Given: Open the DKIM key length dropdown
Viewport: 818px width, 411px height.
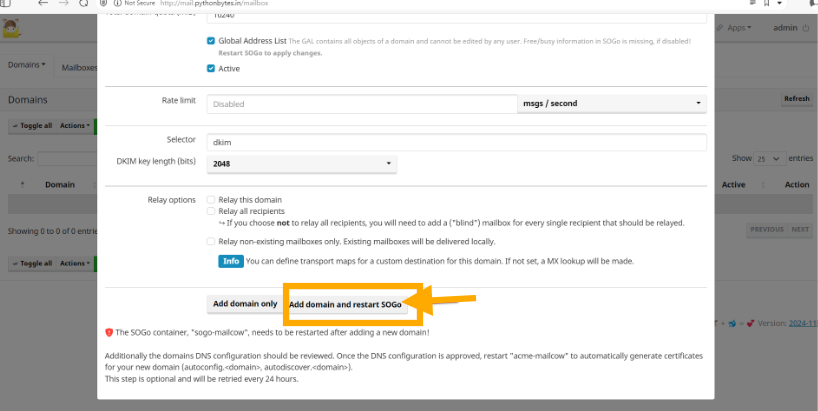Looking at the screenshot, I should click(x=302, y=163).
